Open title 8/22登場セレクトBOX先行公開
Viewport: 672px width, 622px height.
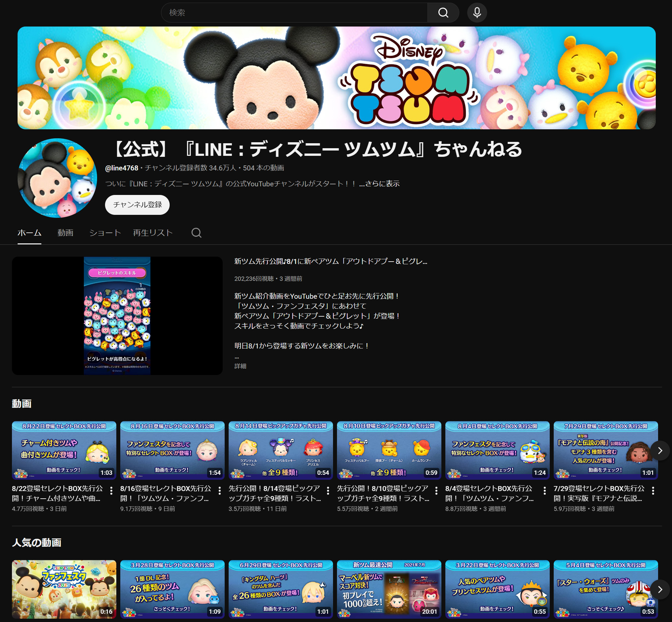point(58,493)
